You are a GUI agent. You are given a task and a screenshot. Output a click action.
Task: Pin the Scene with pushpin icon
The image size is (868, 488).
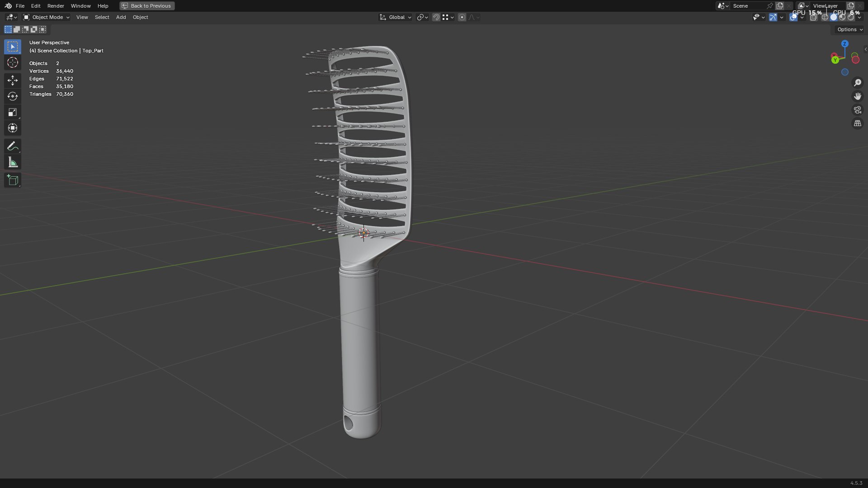(769, 6)
